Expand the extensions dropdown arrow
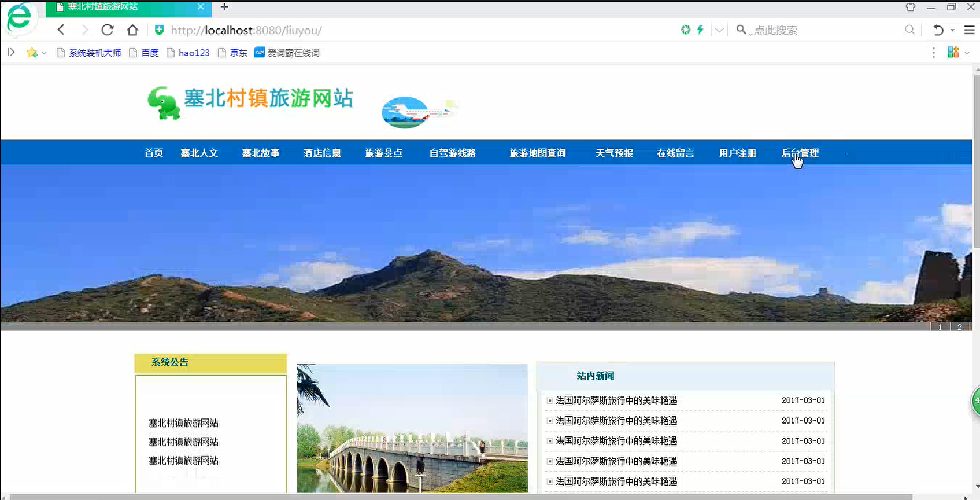The image size is (980, 500). (x=967, y=53)
